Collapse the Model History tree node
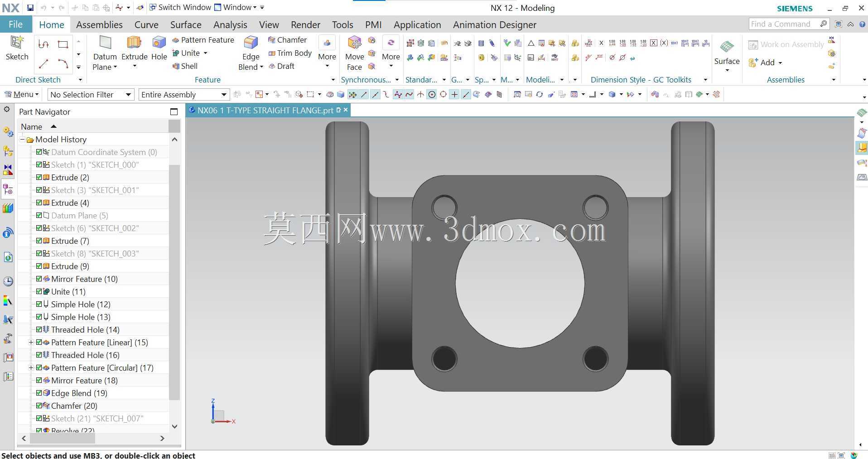Screen dimensions: 868x459 22,140
